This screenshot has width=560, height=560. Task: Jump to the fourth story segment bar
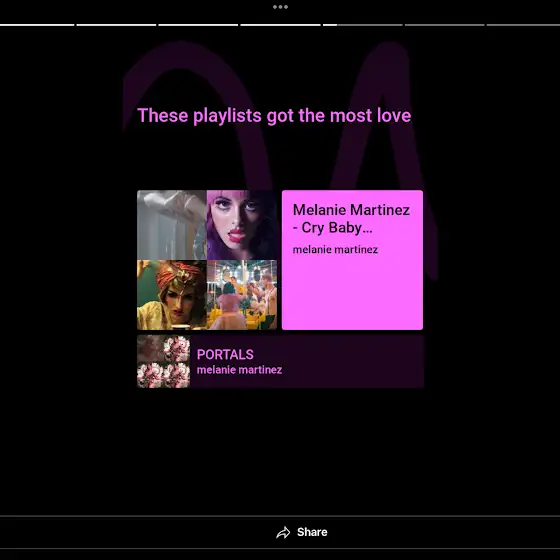280,25
